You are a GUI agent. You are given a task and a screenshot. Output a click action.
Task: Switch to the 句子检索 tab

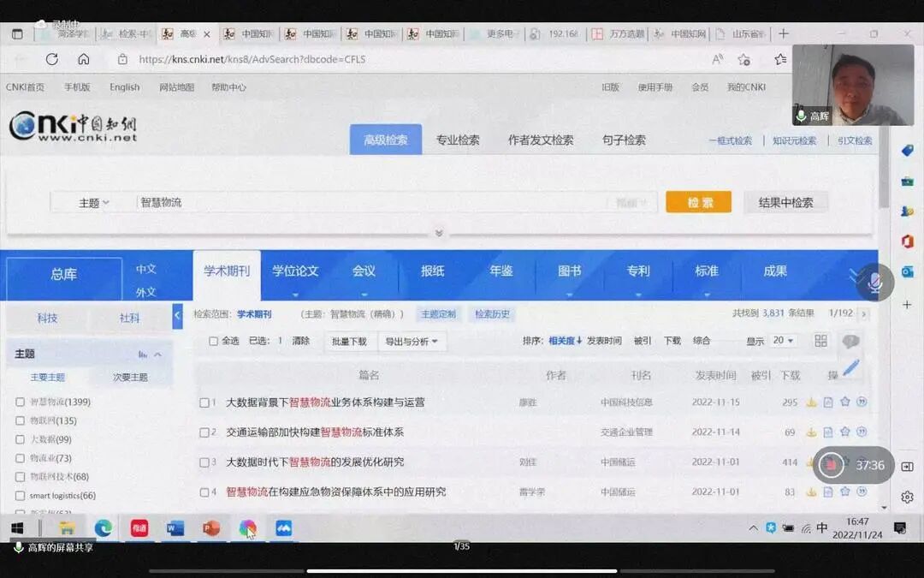click(x=624, y=140)
